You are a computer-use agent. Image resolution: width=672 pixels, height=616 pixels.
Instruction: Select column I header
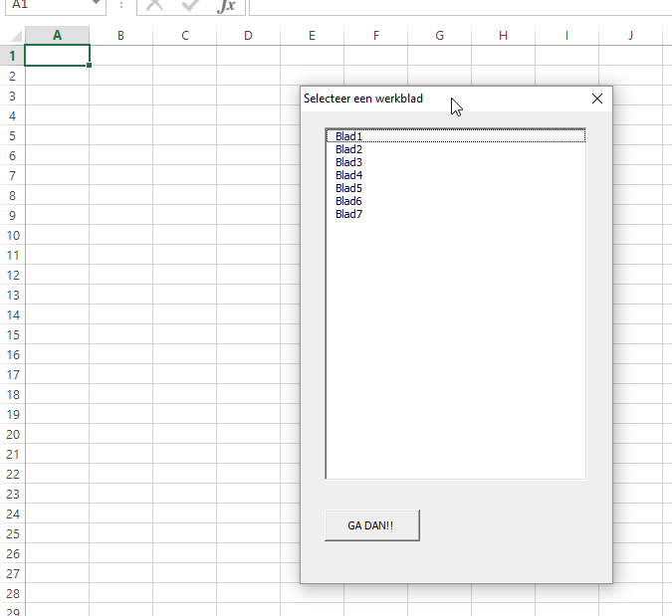tap(566, 36)
